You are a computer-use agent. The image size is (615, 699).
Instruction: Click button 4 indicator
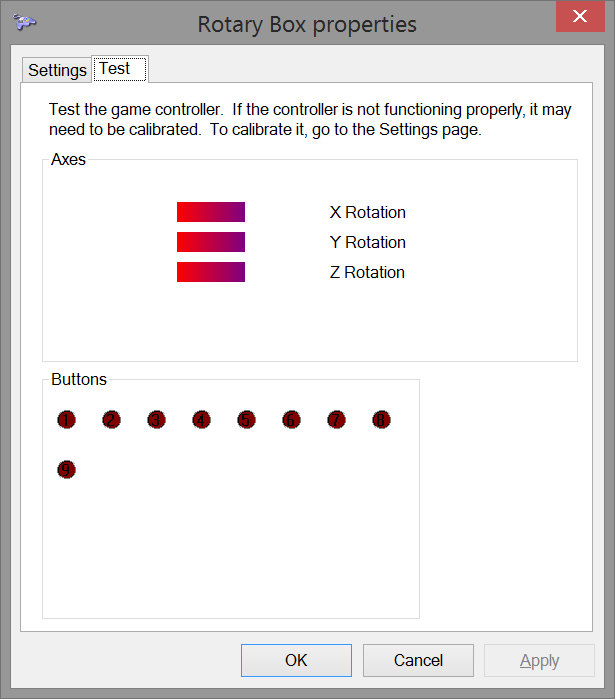coord(201,419)
